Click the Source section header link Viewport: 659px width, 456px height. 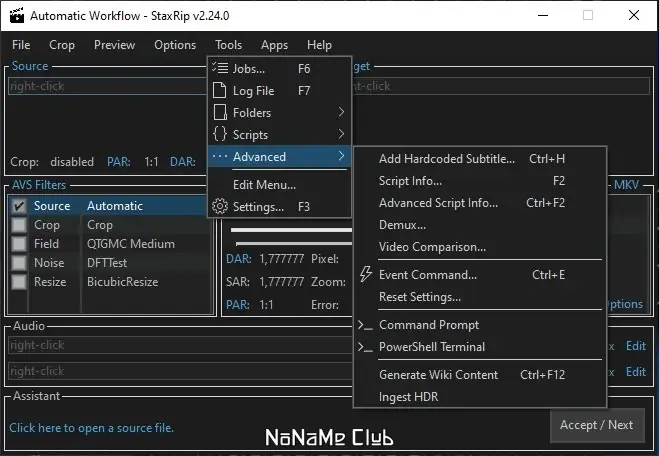click(x=30, y=66)
